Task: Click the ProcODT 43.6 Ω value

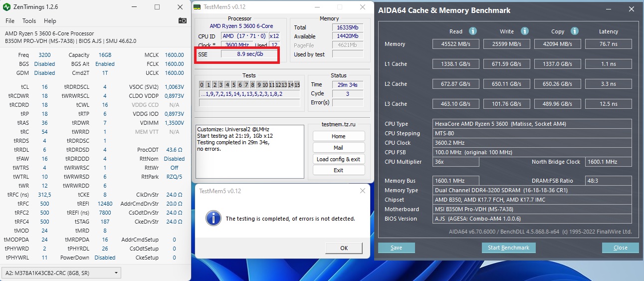Action: click(x=174, y=150)
